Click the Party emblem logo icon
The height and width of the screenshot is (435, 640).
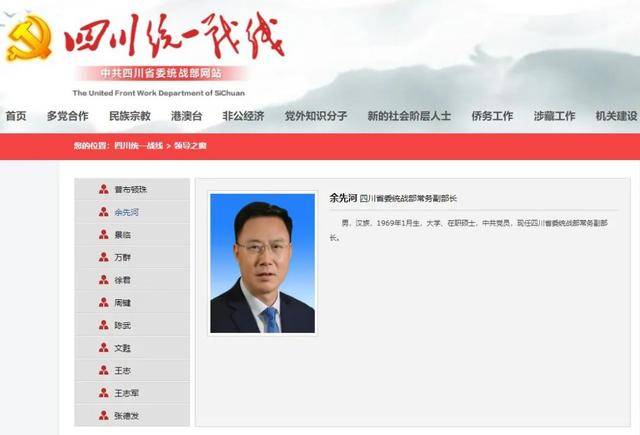click(29, 39)
